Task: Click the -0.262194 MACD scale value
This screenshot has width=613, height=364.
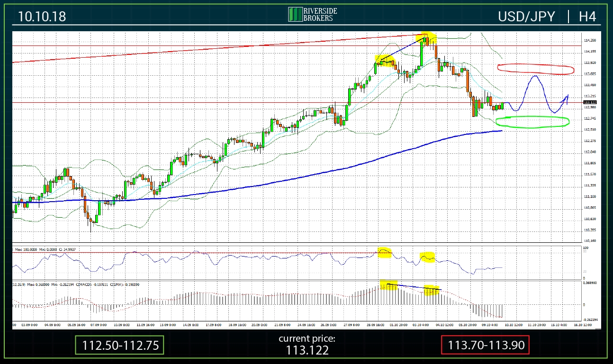Action: click(590, 319)
